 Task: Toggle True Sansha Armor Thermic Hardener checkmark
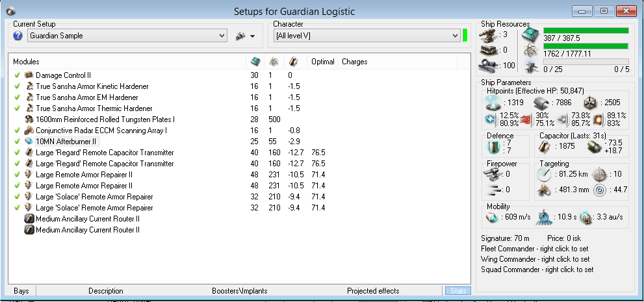pos(17,108)
